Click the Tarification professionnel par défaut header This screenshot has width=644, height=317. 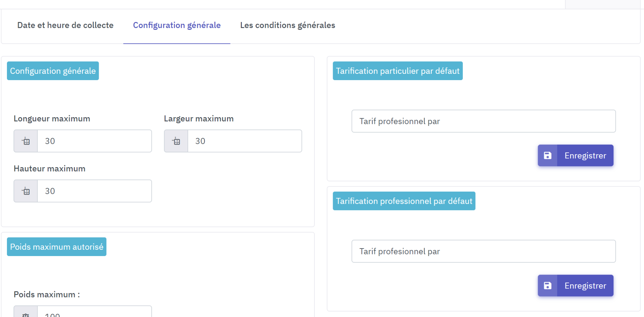[404, 201]
